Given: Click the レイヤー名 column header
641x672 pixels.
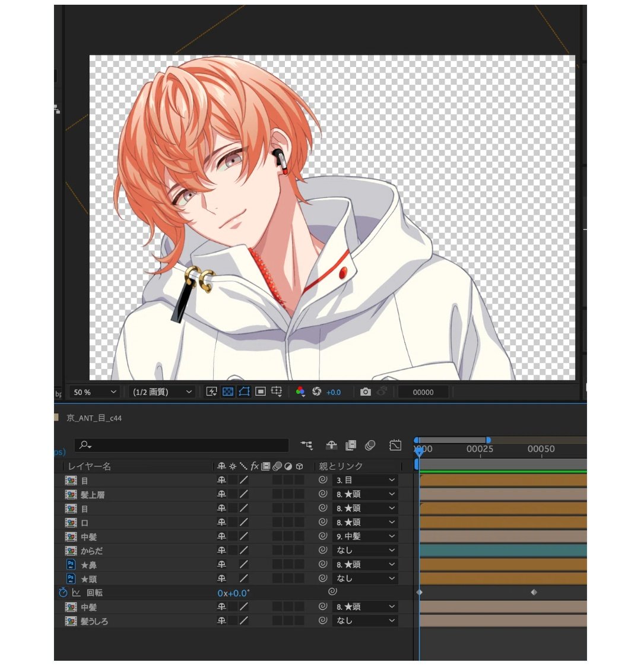Looking at the screenshot, I should (90, 466).
